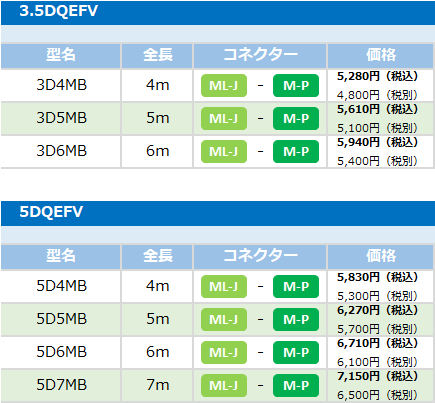
Task: Click the 6m length cell for 3D6MB
Action: point(157,151)
